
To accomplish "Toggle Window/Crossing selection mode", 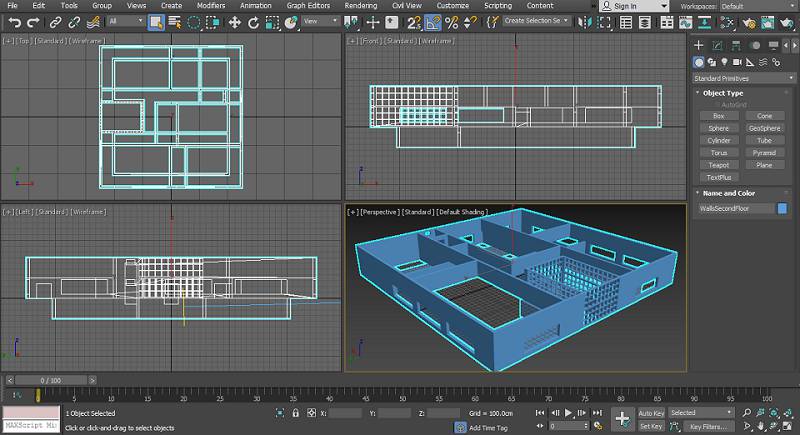I will click(x=213, y=22).
